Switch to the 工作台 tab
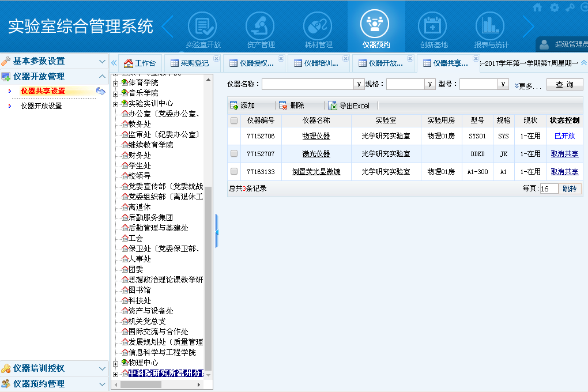The image size is (588, 392). click(140, 63)
